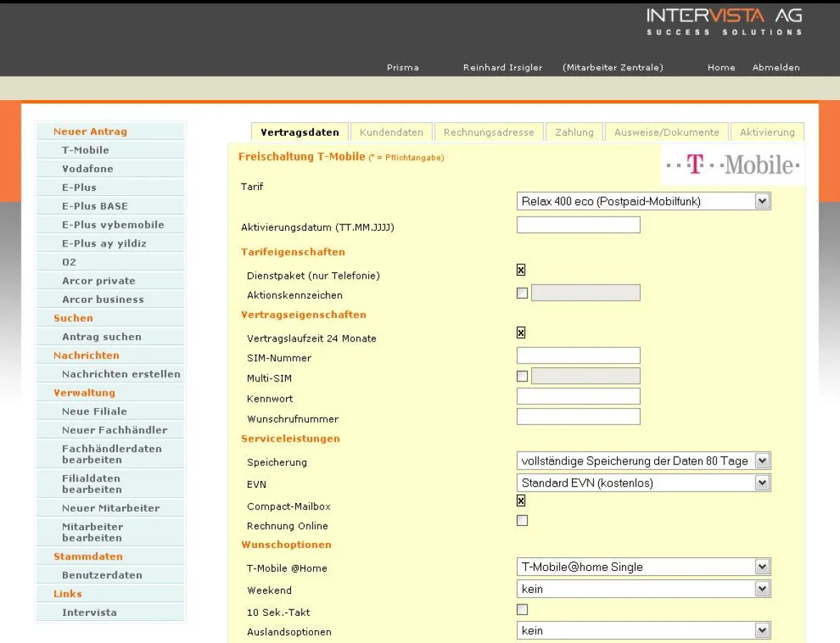
Task: Focus the SIM-Nummer text field
Action: click(x=578, y=356)
